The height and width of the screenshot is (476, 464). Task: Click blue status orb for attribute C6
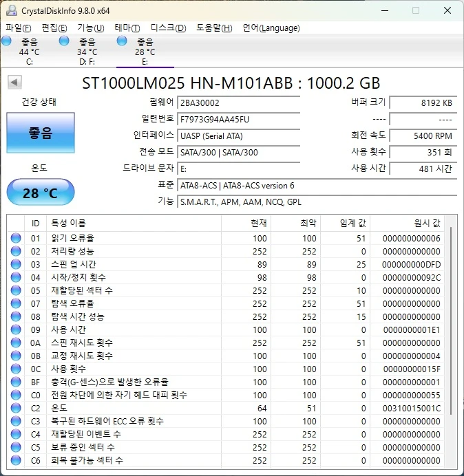(16, 460)
